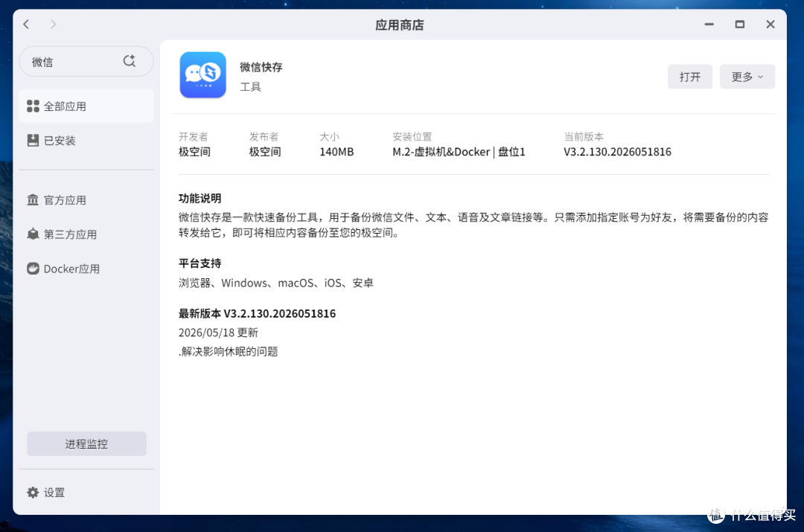
Task: Click the 功能说明 heading
Action: coord(200,199)
